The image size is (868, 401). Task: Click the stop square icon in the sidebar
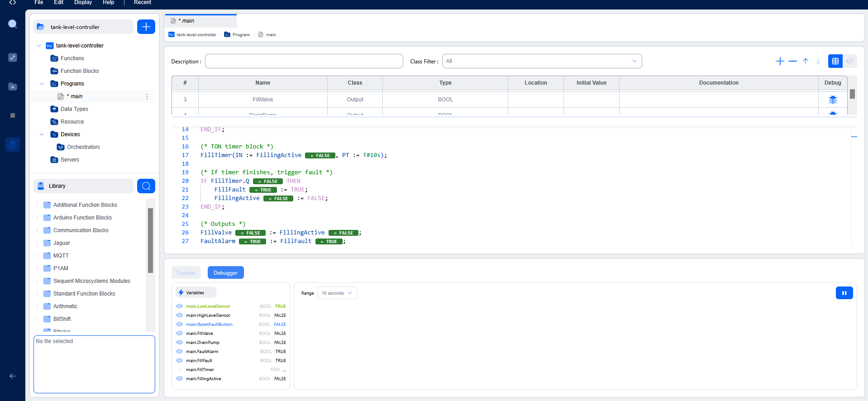pos(13,115)
